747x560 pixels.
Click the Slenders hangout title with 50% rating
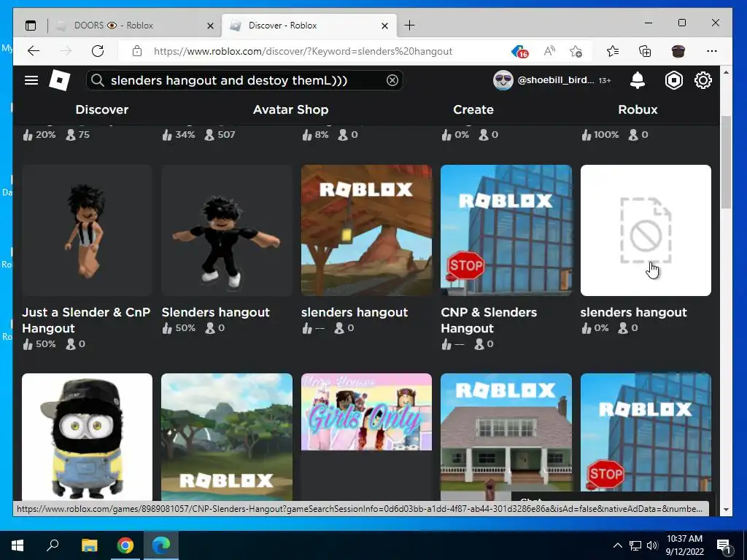(x=215, y=312)
